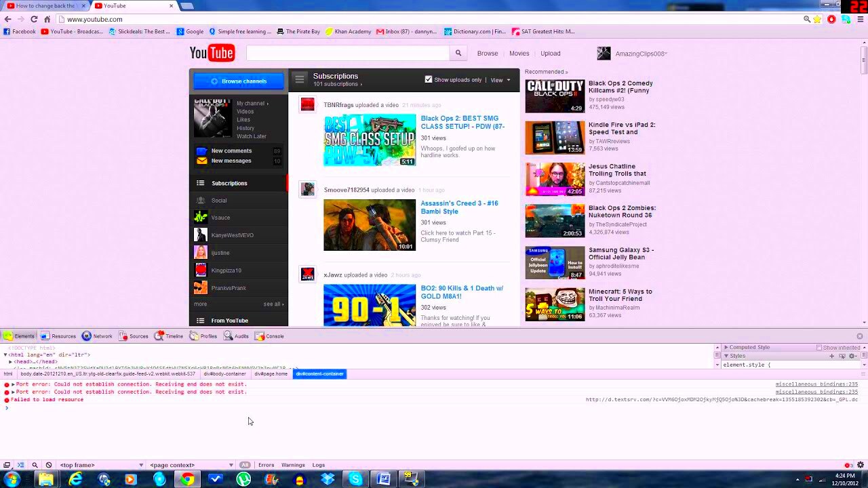868x488 pixels.
Task: Select the div#page.home breadcrumb
Action: click(271, 374)
